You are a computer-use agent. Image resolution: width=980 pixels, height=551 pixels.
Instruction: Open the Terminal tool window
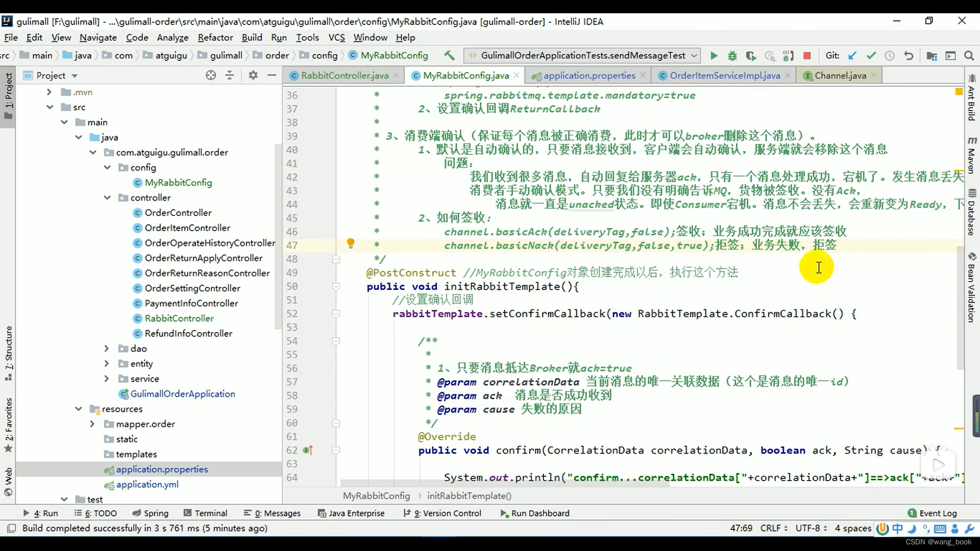[x=205, y=513]
